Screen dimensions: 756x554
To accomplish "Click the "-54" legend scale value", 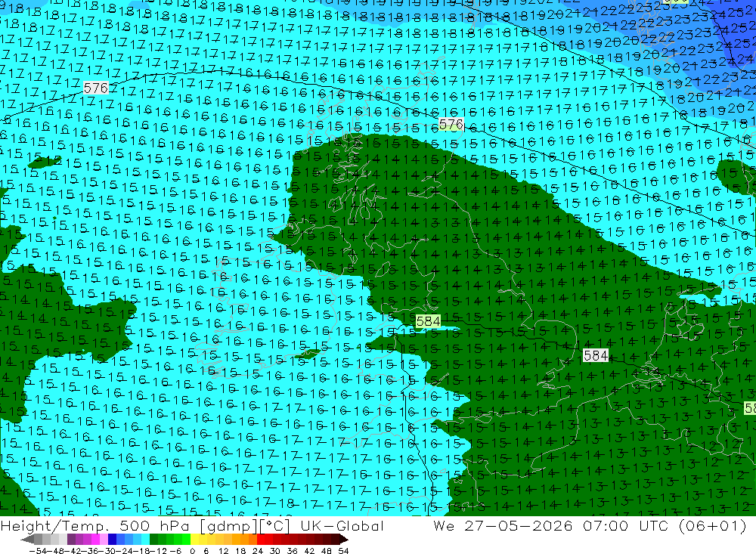I will click(37, 551).
